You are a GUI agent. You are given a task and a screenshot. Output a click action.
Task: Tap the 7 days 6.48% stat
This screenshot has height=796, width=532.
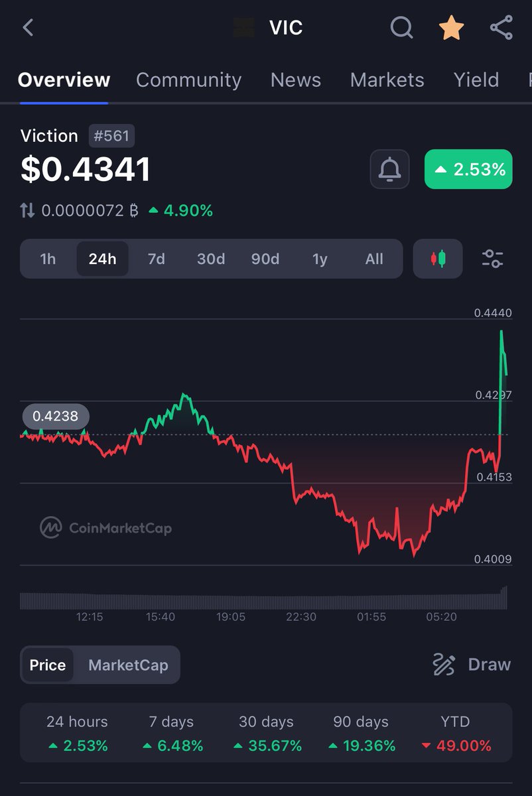172,734
